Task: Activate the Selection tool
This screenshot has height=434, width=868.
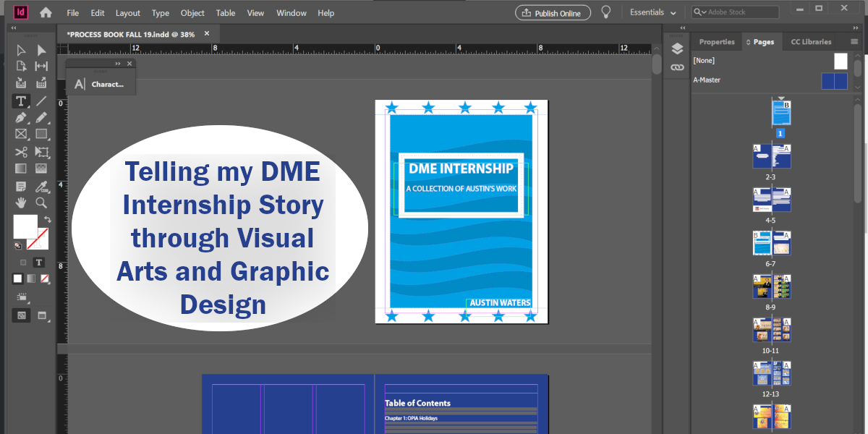Action: point(21,50)
